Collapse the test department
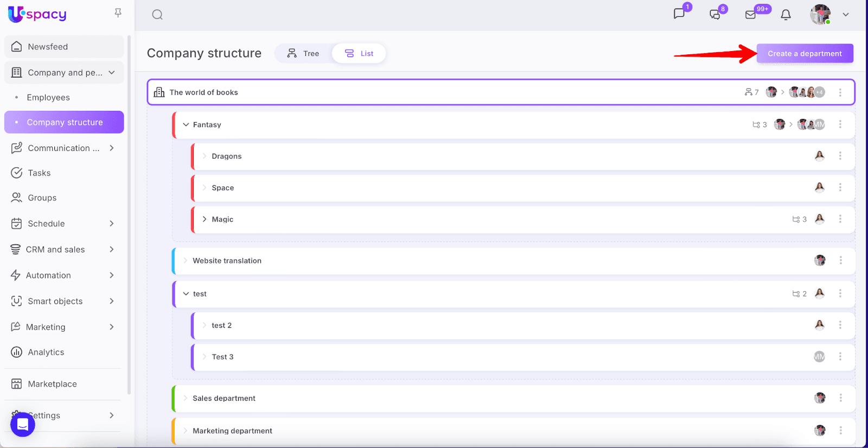The height and width of the screenshot is (448, 868). (x=186, y=294)
